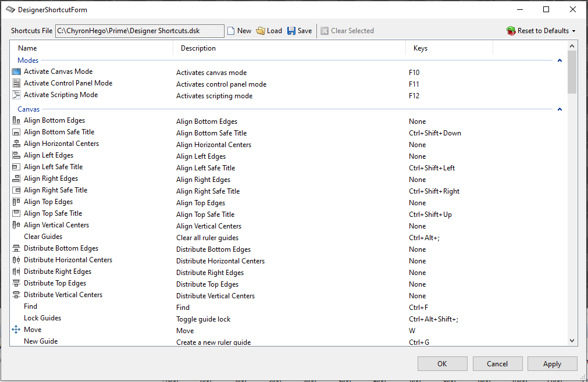Sort by the Description column header
The width and height of the screenshot is (588, 382).
point(289,48)
